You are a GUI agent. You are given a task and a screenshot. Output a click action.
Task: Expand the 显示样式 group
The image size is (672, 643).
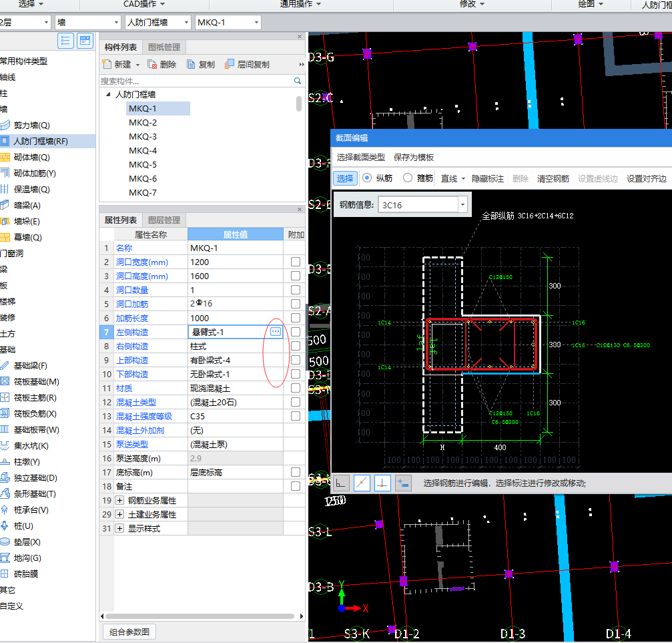120,528
